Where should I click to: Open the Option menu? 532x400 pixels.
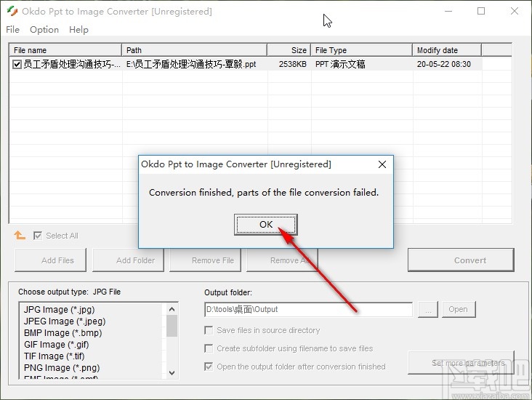coord(44,30)
